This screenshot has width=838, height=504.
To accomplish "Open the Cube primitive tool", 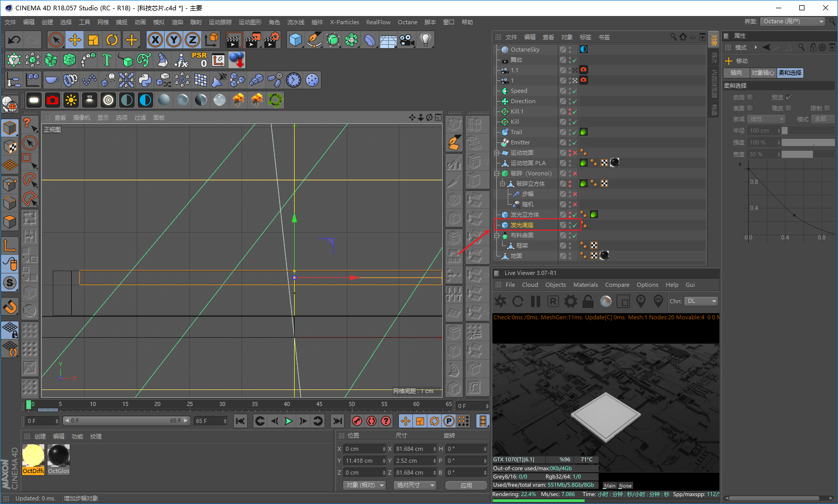I will tap(296, 40).
